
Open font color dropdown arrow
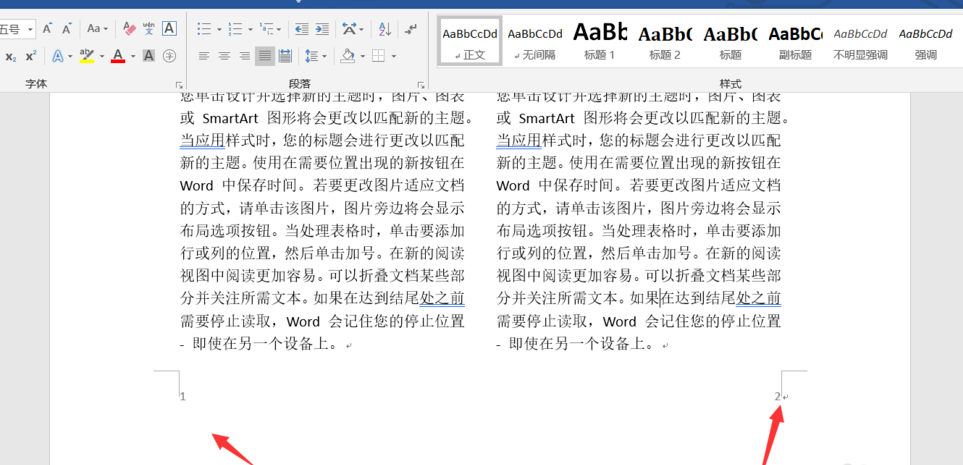[133, 57]
